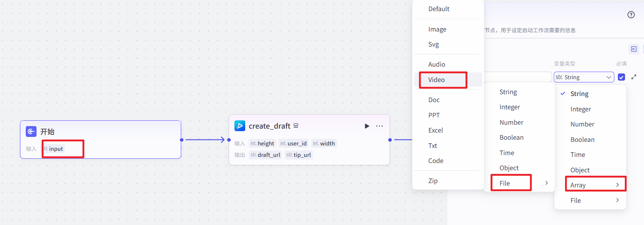The height and width of the screenshot is (225, 644).
Task: Click the draft_url output tag
Action: point(265,155)
